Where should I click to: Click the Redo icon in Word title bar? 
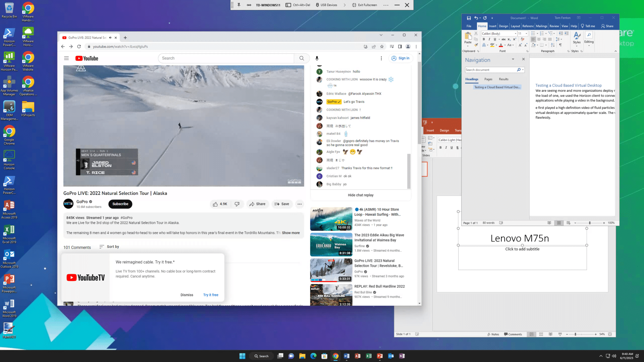coord(485,18)
